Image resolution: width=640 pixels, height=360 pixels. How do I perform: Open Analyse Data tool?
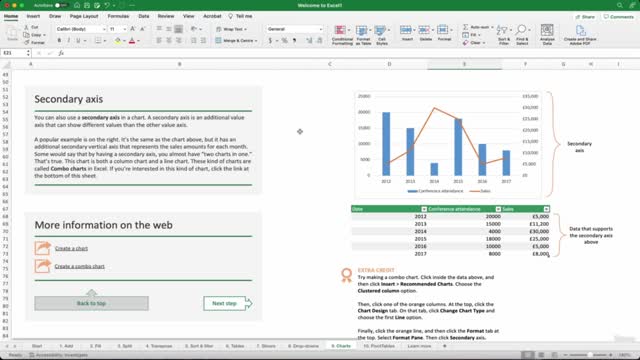547,35
